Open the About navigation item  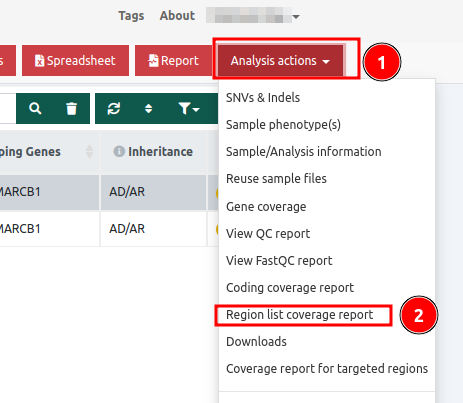coord(177,16)
